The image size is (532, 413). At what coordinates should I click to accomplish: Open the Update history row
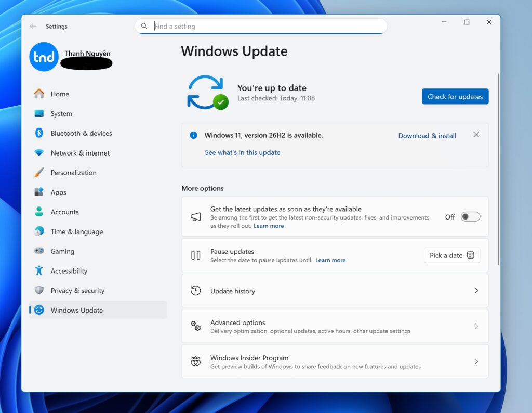point(335,291)
